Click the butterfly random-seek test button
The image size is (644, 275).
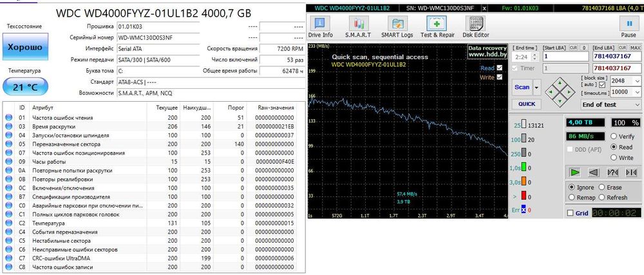(x=612, y=173)
